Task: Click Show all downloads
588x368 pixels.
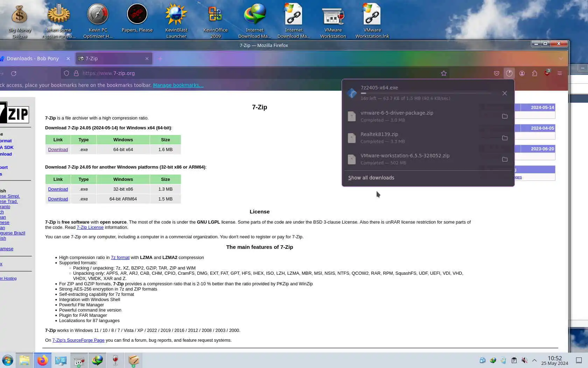Action: click(x=371, y=178)
